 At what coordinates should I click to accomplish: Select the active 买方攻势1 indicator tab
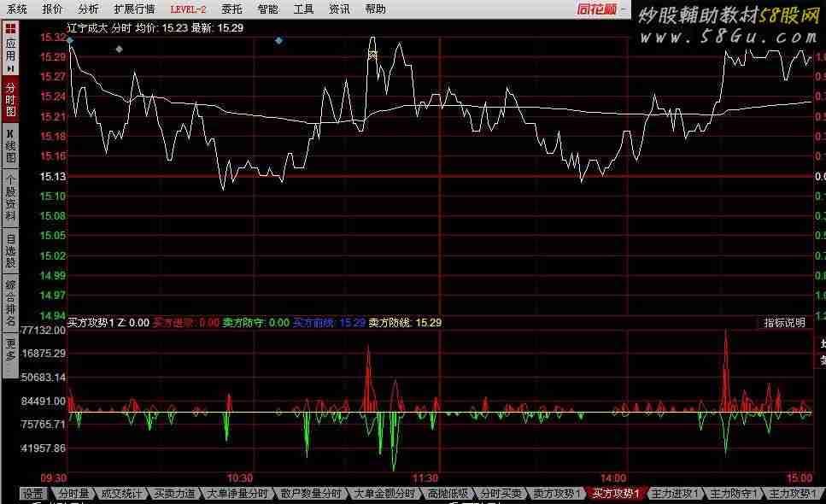(615, 494)
